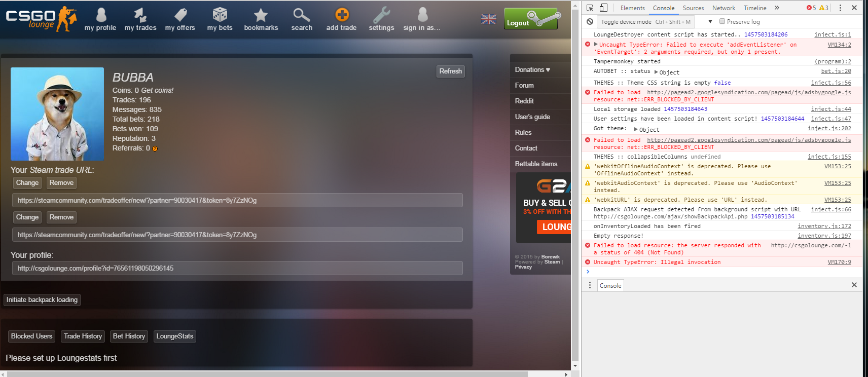Open the console drawer three-dot menu
This screenshot has height=377, width=868.
(590, 285)
